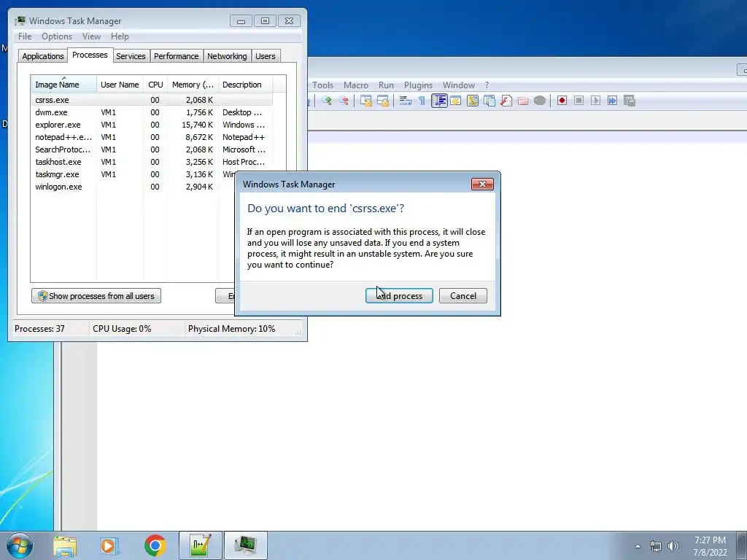Open Folder as Workspace icon in Notepad++

click(522, 101)
